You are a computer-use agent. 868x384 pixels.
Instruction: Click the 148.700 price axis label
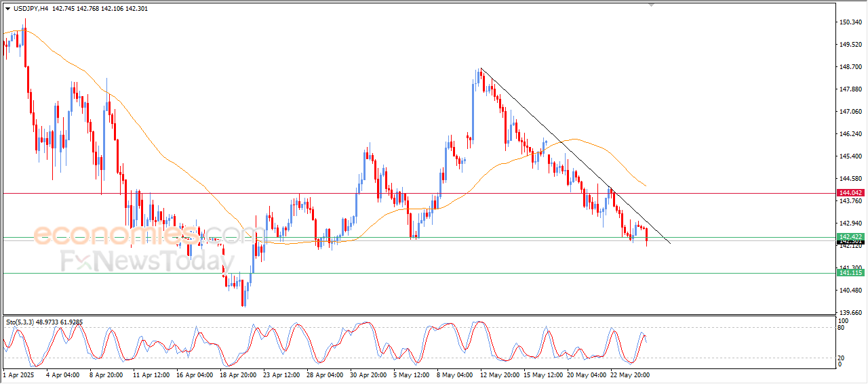[852, 67]
